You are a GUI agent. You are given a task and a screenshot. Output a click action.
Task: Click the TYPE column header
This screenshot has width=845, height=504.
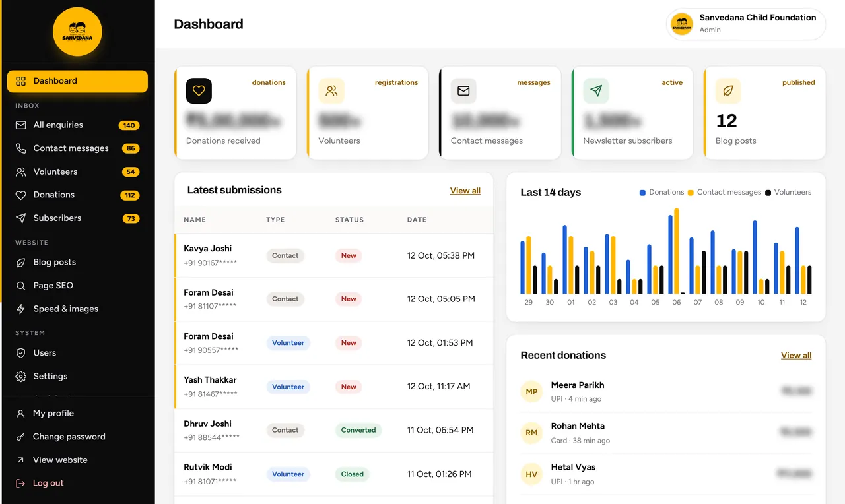pyautogui.click(x=275, y=220)
